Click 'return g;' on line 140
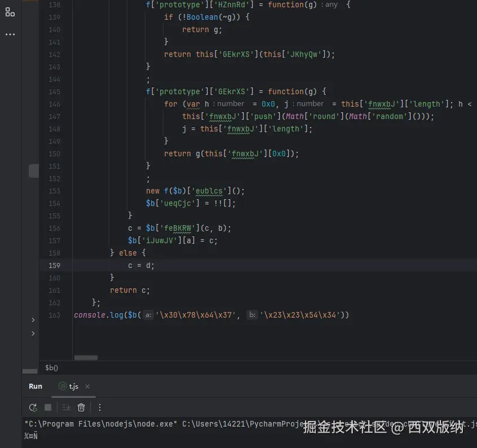Screen dimensions: 477x448 click(x=202, y=30)
